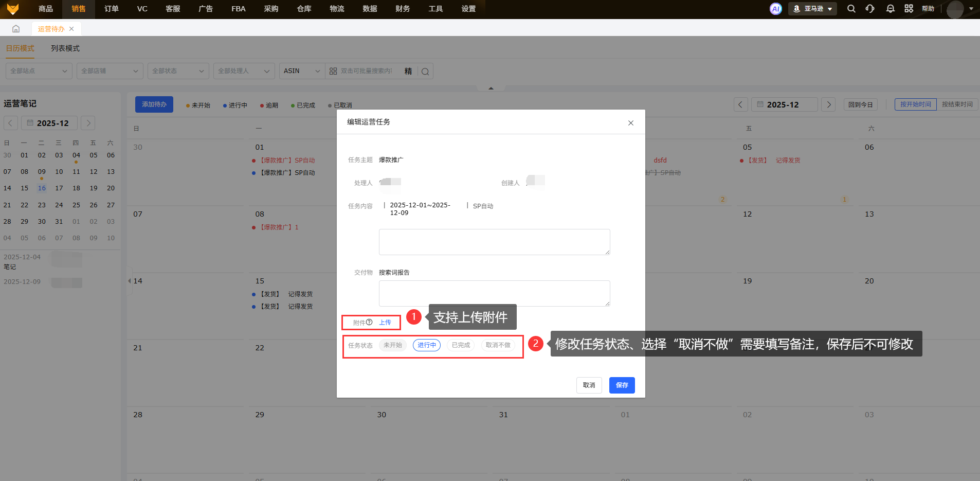Open the main calendar 2025-12 date picker
This screenshot has height=481, width=980.
(x=785, y=104)
